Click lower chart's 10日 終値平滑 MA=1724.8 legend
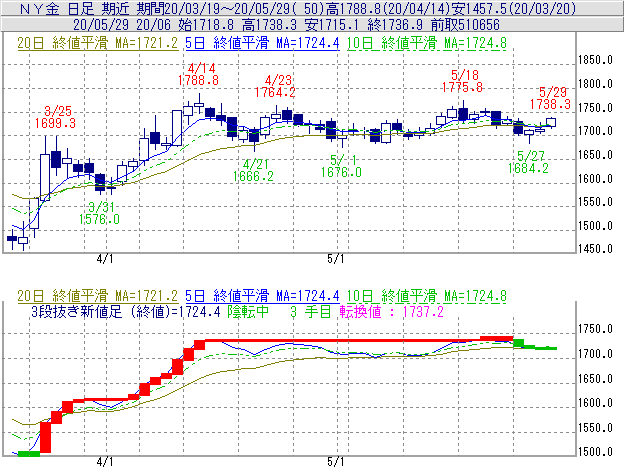The width and height of the screenshot is (624, 474). (x=427, y=296)
